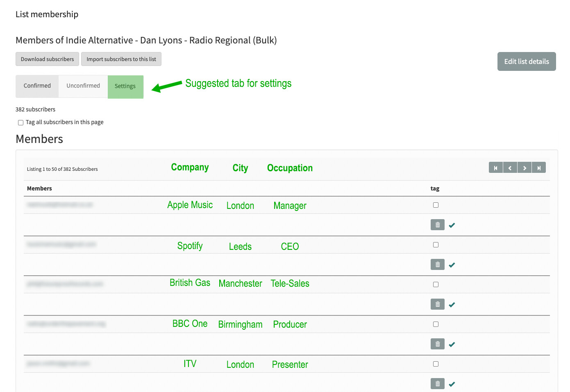Select the Confirmed tab
Screen dimensions: 570x392
(x=37, y=86)
